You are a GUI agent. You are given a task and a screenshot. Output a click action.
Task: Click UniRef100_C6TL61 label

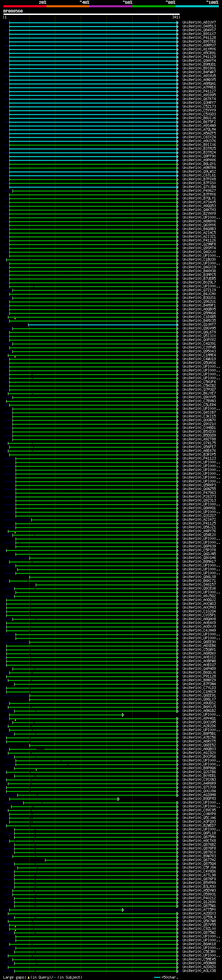(x=199, y=175)
